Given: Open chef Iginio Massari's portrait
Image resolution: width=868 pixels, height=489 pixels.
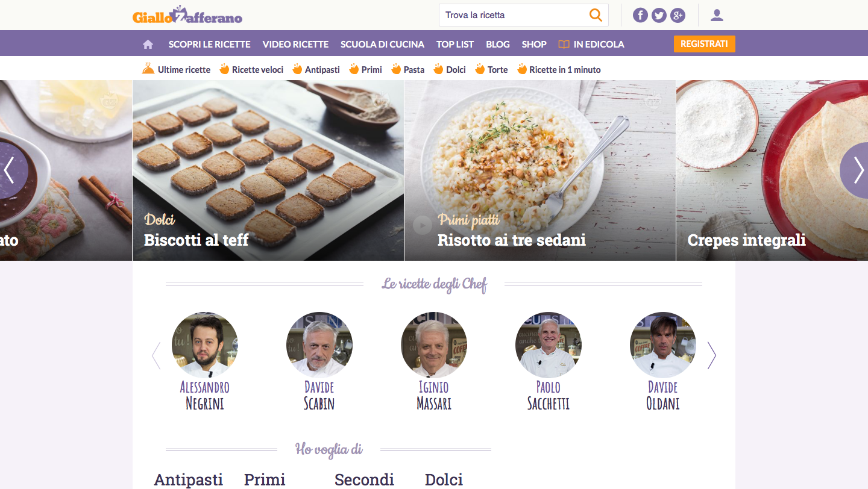Looking at the screenshot, I should 434,345.
